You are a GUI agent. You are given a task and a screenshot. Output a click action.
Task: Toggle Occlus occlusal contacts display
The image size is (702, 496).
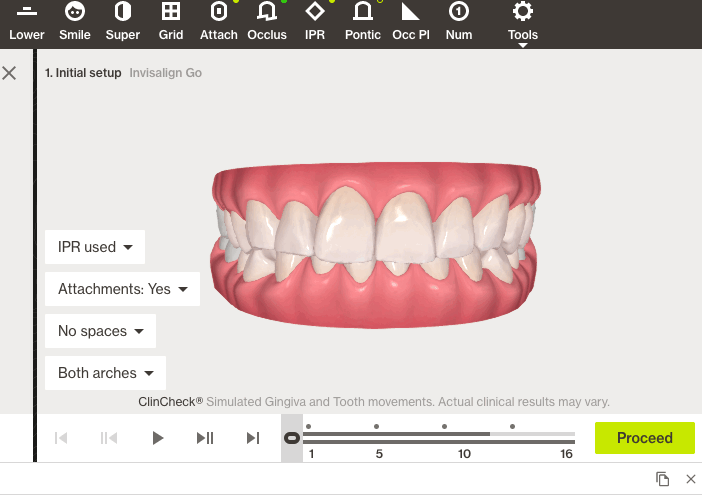(267, 22)
